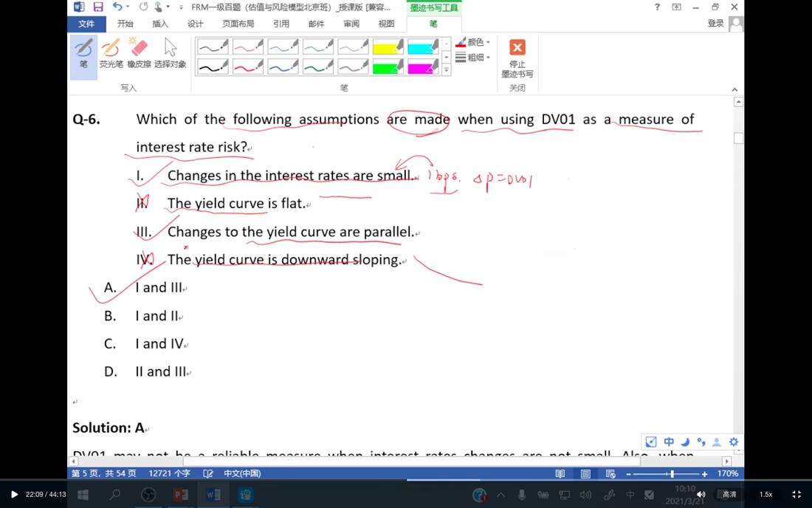The width and height of the screenshot is (812, 508).
Task: Move to next row in pen gallery
Action: pos(447,57)
